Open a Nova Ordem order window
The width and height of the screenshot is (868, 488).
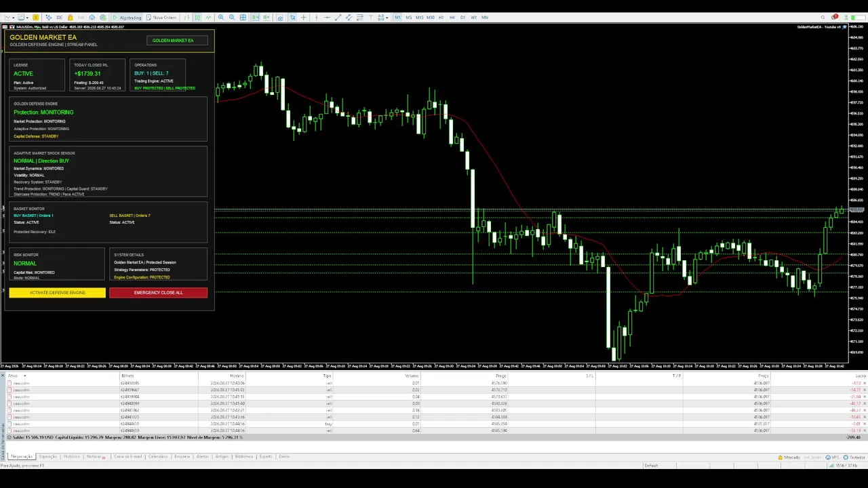tap(161, 17)
